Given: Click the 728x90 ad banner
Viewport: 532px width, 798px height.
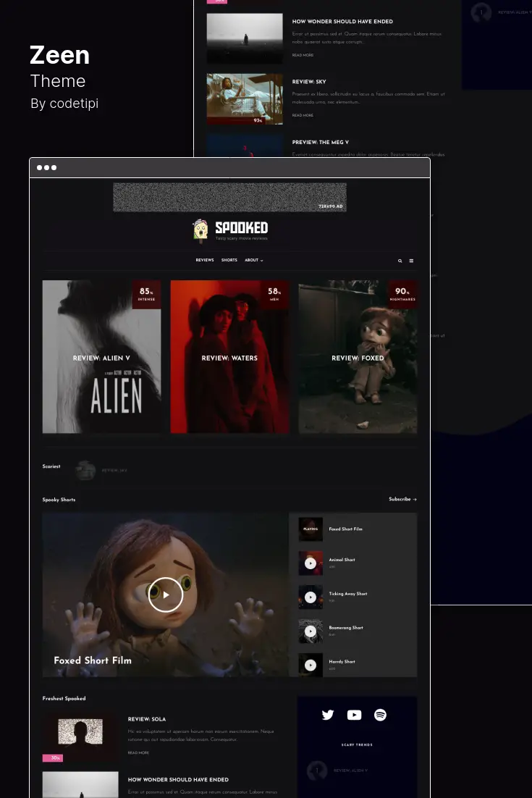Looking at the screenshot, I should [229, 197].
